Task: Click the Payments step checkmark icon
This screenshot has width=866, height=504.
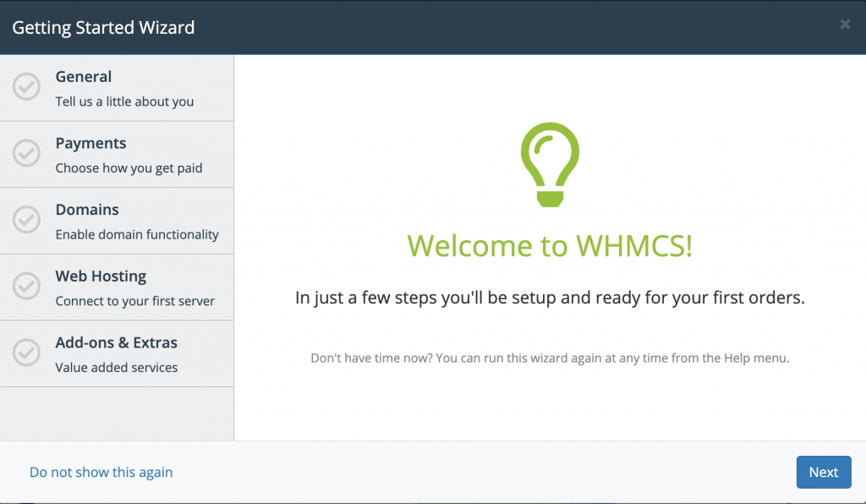Action: click(x=26, y=153)
